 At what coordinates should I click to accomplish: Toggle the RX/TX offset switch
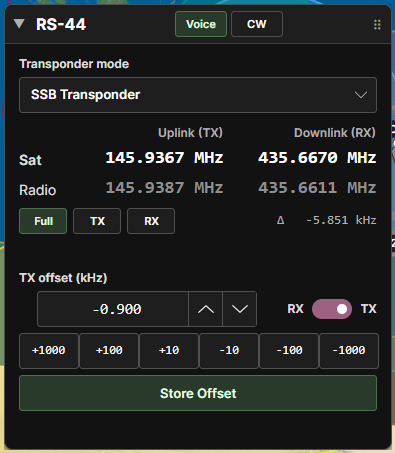point(332,309)
